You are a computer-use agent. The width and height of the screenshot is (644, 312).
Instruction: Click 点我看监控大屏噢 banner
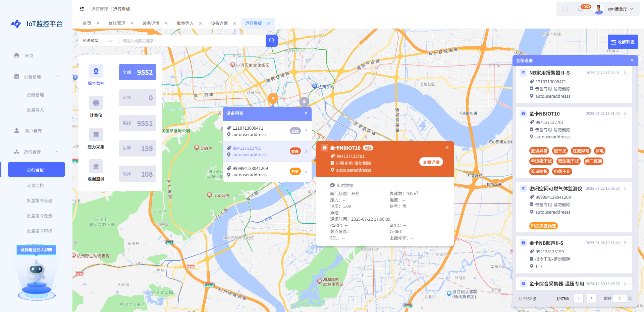[x=36, y=250]
